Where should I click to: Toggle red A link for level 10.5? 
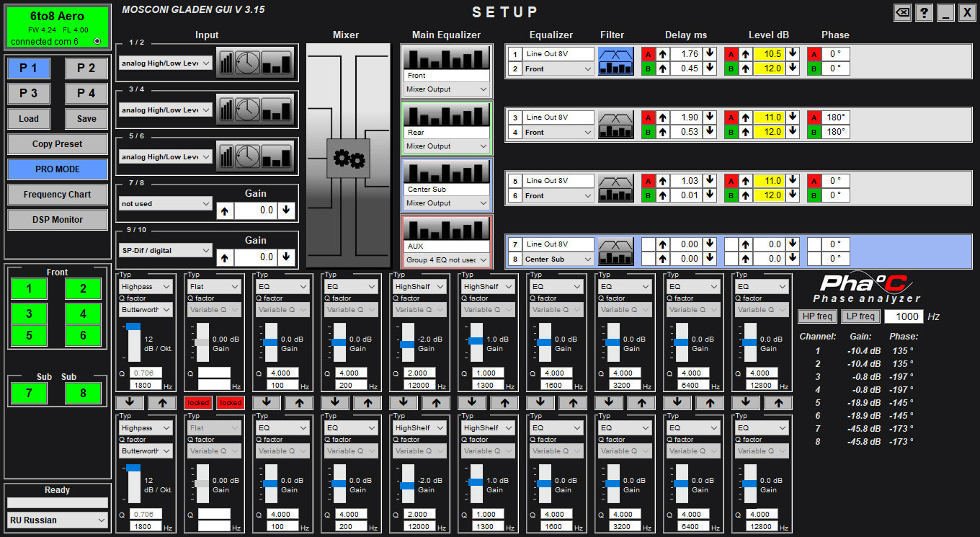(x=731, y=54)
